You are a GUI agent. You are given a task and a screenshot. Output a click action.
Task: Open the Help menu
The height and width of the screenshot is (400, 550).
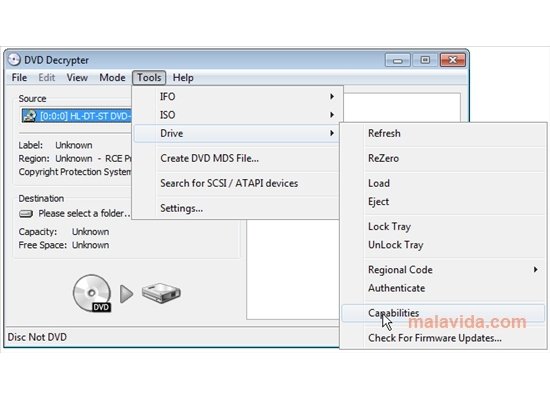pyautogui.click(x=183, y=78)
